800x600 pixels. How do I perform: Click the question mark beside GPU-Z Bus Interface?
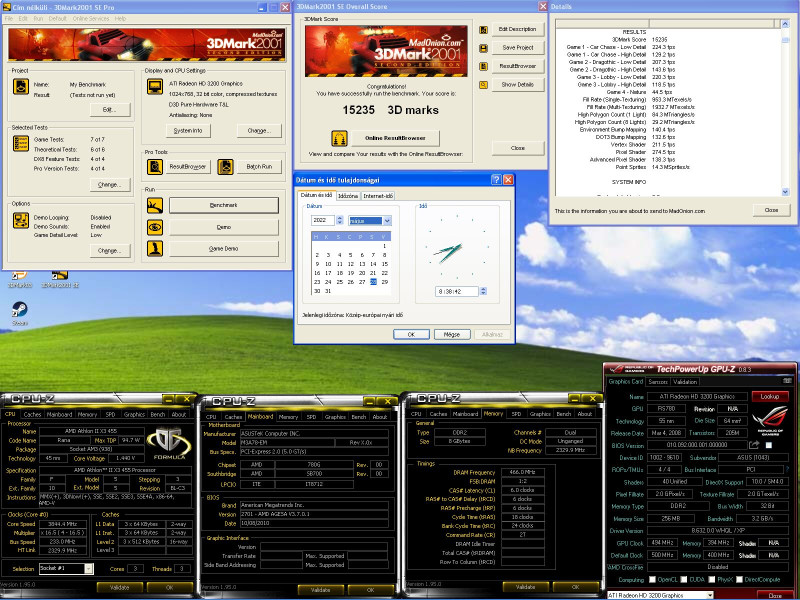[788, 469]
